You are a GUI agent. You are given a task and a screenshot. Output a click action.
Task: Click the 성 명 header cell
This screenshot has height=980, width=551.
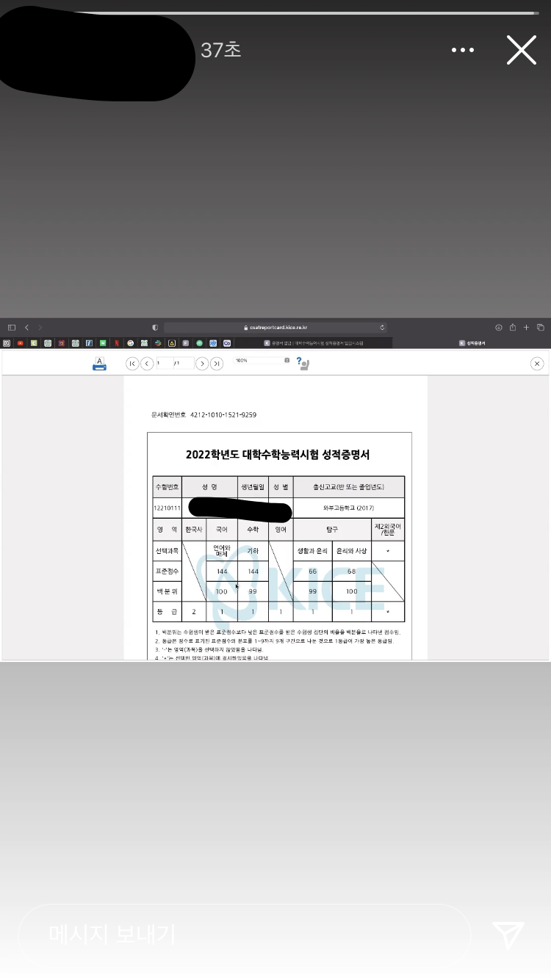pyautogui.click(x=209, y=487)
